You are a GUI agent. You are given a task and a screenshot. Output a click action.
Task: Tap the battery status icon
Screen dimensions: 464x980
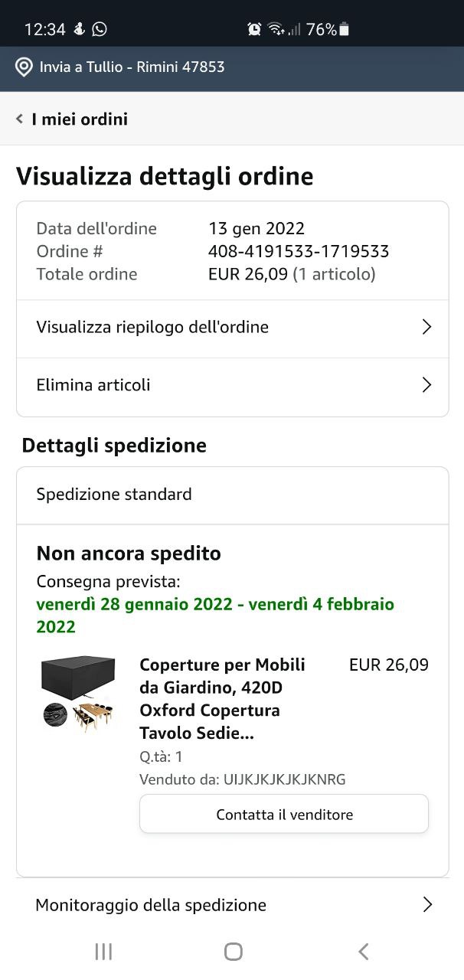click(x=345, y=29)
